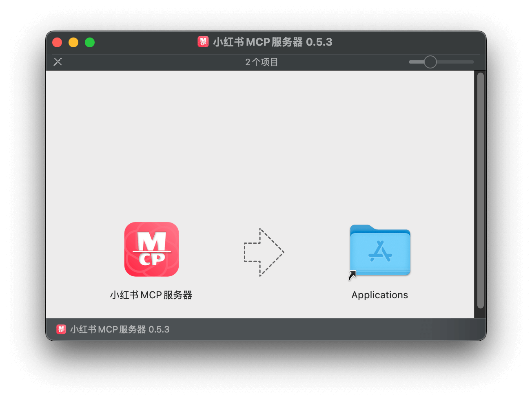Click the crossed tools icon below the close button
Viewport: 532px width, 401px height.
coord(58,62)
